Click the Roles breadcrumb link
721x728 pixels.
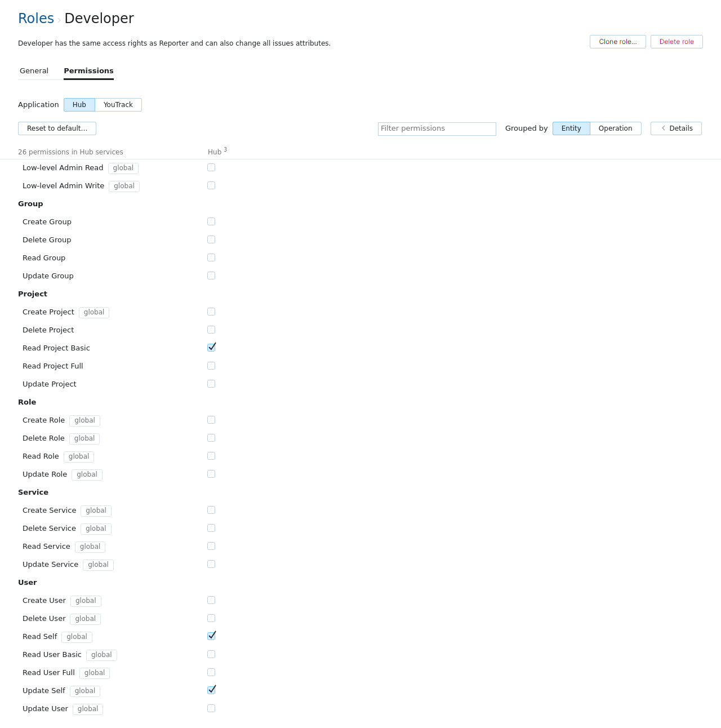click(35, 18)
